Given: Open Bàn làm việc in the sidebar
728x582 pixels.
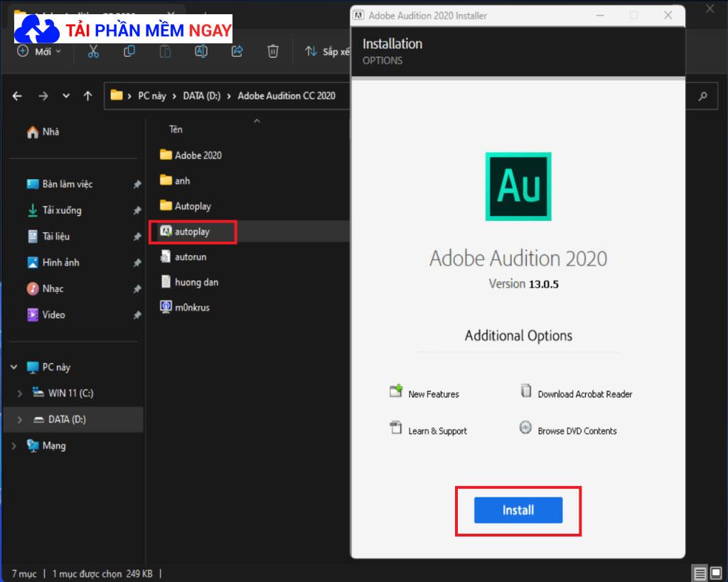Looking at the screenshot, I should click(x=60, y=184).
